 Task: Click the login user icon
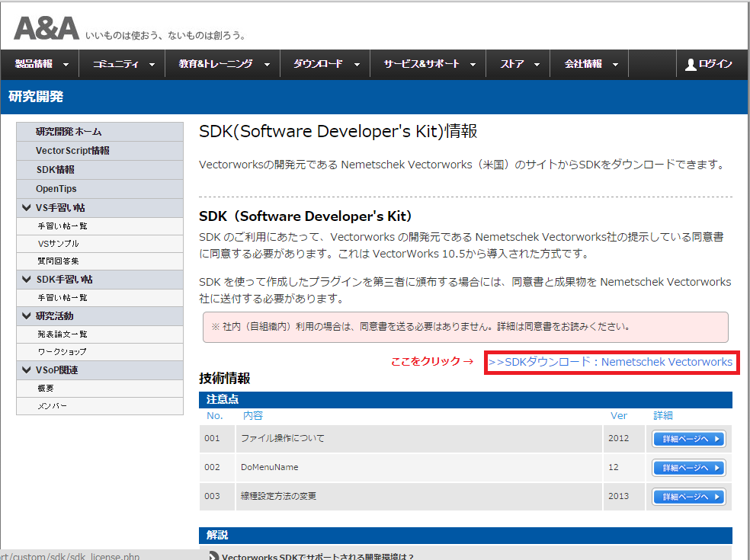pos(691,65)
